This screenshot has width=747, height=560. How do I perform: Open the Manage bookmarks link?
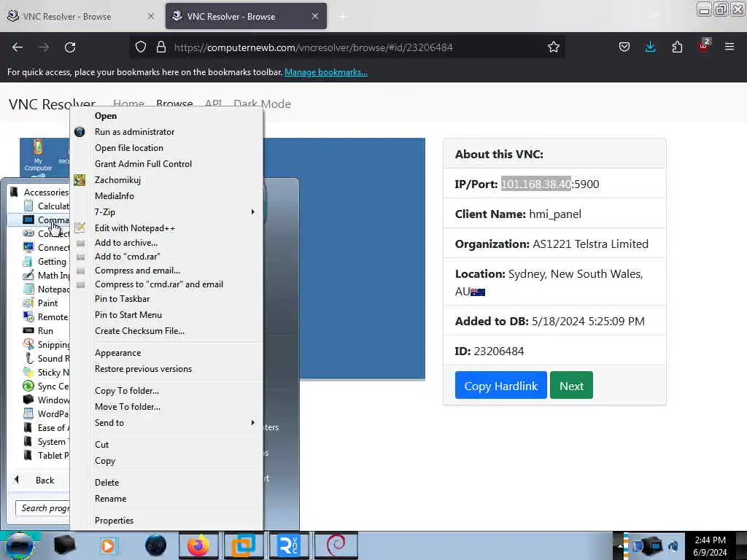point(326,72)
